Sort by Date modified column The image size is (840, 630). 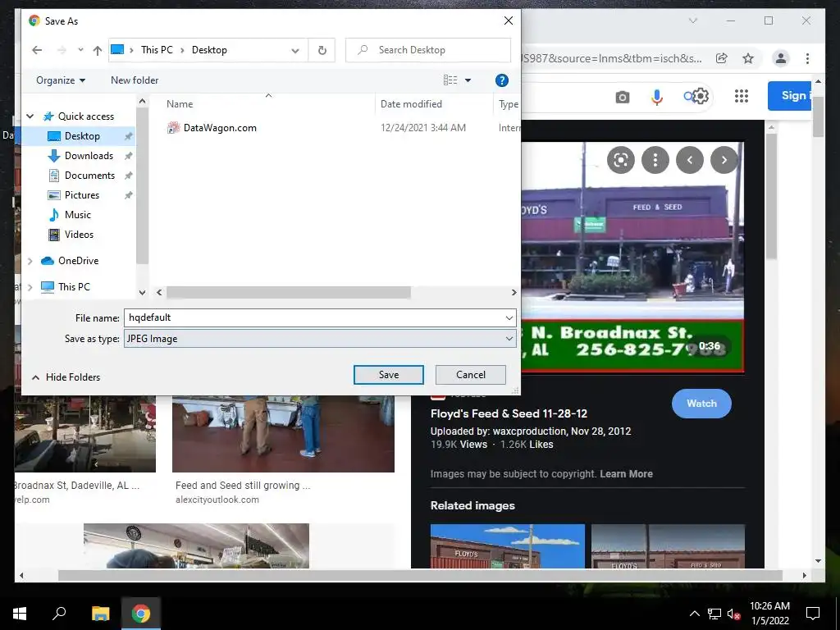[411, 104]
